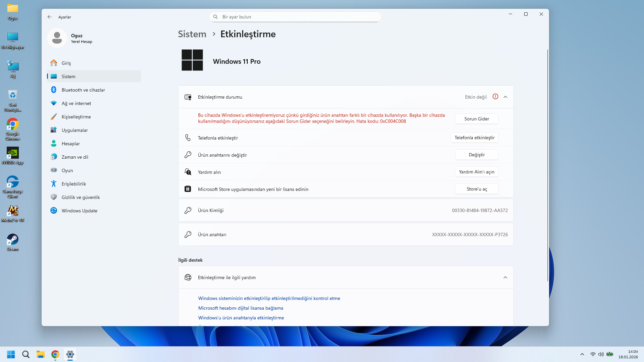Click the Steam desktop shortcut
644x362 pixels.
coord(13,242)
